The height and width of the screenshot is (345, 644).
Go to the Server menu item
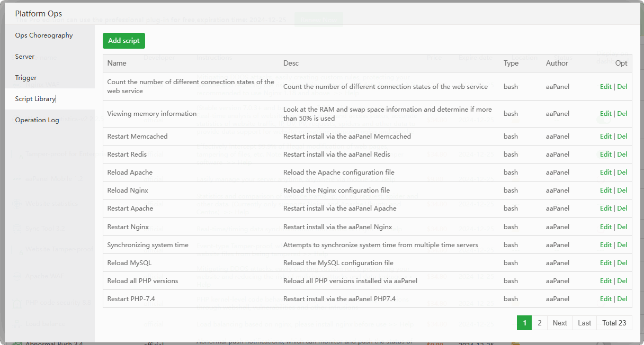pos(25,57)
